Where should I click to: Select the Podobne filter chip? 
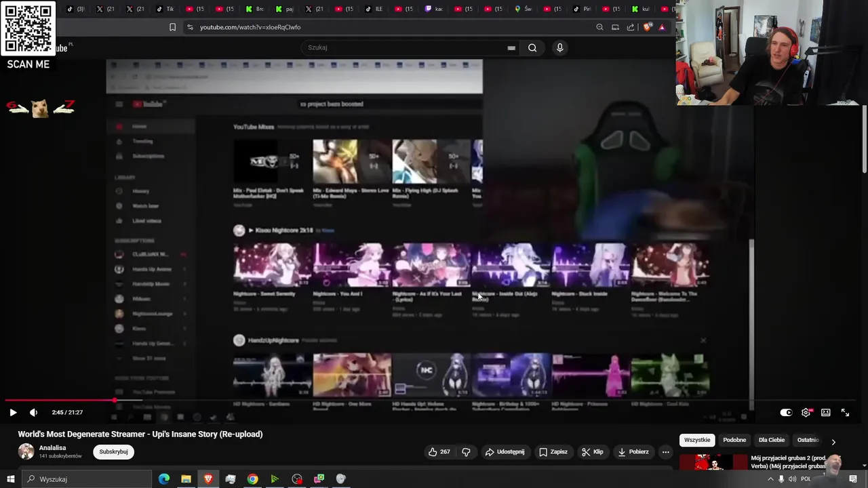(734, 440)
